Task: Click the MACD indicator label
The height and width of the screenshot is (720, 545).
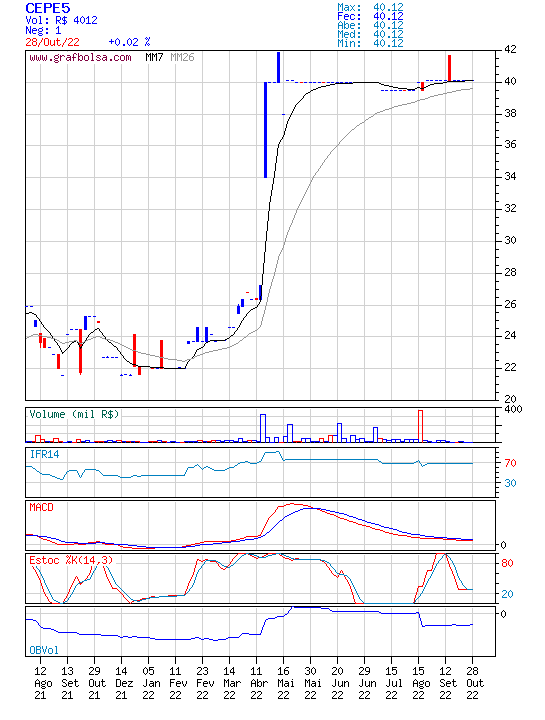Action: pos(41,507)
